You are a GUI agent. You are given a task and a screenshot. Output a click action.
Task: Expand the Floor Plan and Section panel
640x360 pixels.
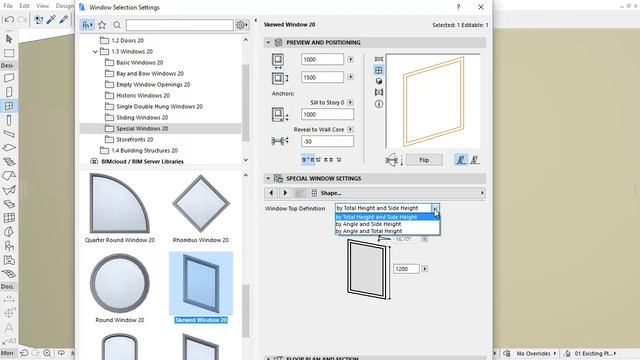[x=268, y=358]
